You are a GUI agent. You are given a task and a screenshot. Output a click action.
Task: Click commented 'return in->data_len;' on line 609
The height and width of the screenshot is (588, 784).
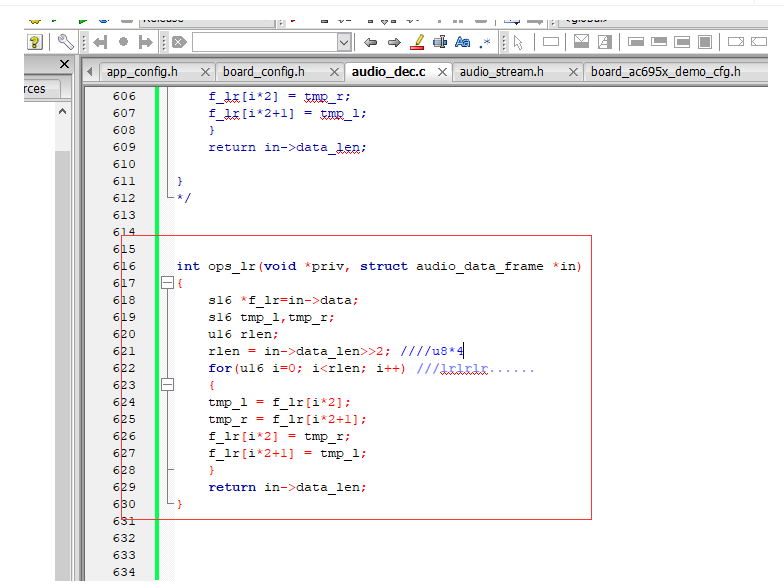point(287,147)
